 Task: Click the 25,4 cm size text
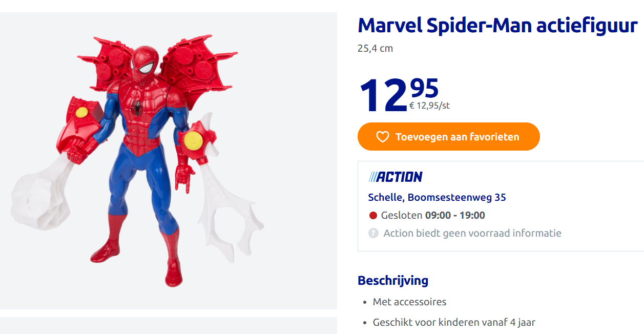(375, 49)
